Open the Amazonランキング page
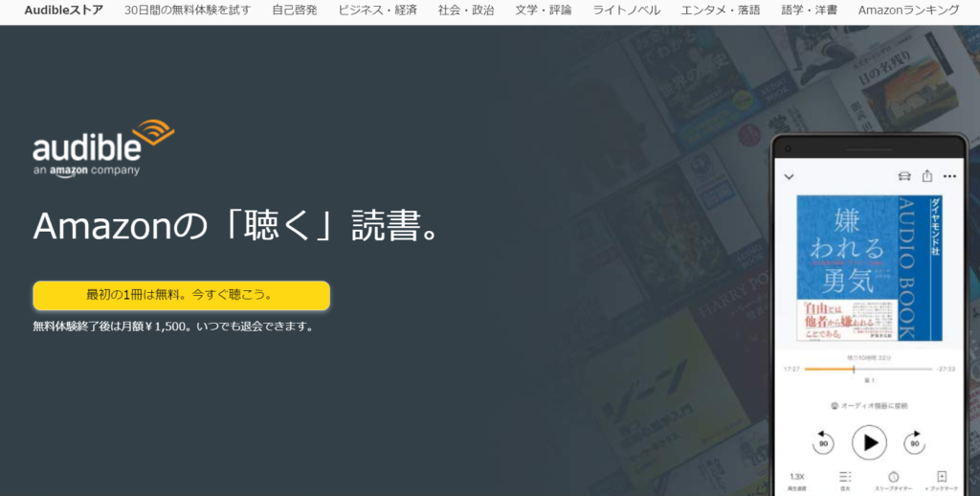Image resolution: width=980 pixels, height=496 pixels. click(909, 10)
